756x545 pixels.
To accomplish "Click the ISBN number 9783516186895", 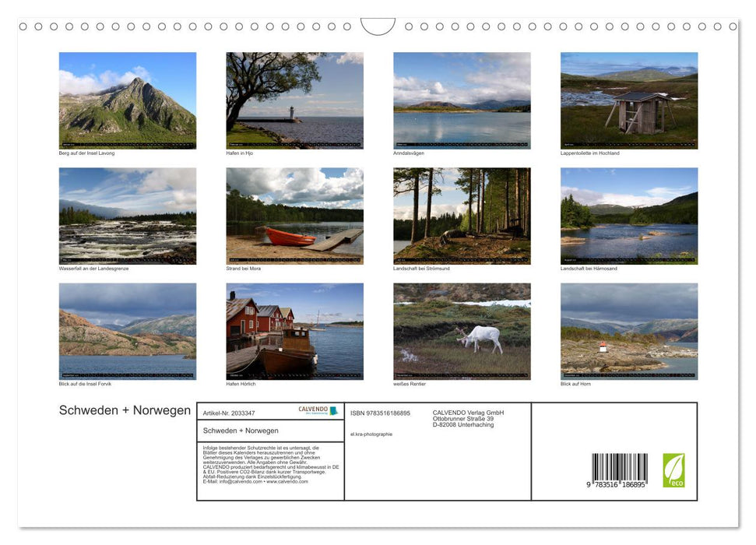I will pyautogui.click(x=380, y=413).
